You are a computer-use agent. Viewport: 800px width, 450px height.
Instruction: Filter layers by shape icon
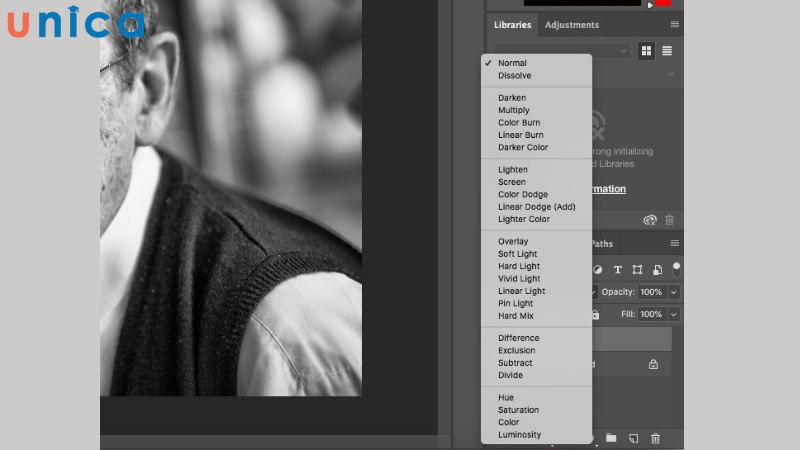[637, 270]
